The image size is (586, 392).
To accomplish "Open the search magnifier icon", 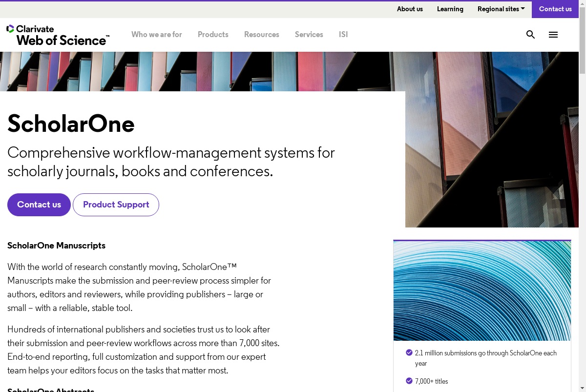I will [531, 35].
